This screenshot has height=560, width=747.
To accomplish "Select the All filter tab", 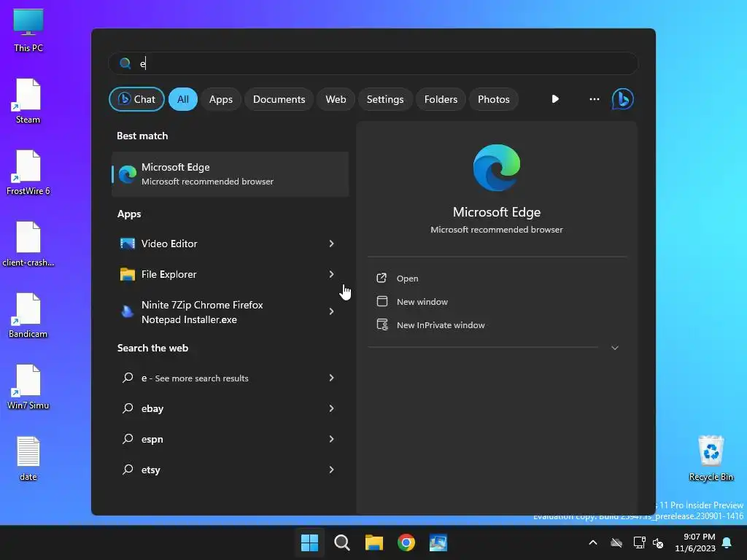I will [183, 99].
